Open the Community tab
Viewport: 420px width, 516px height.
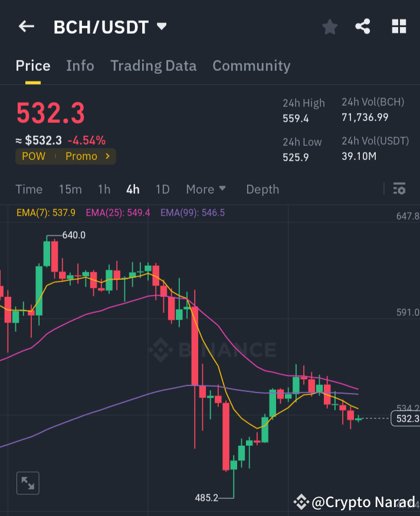[251, 66]
